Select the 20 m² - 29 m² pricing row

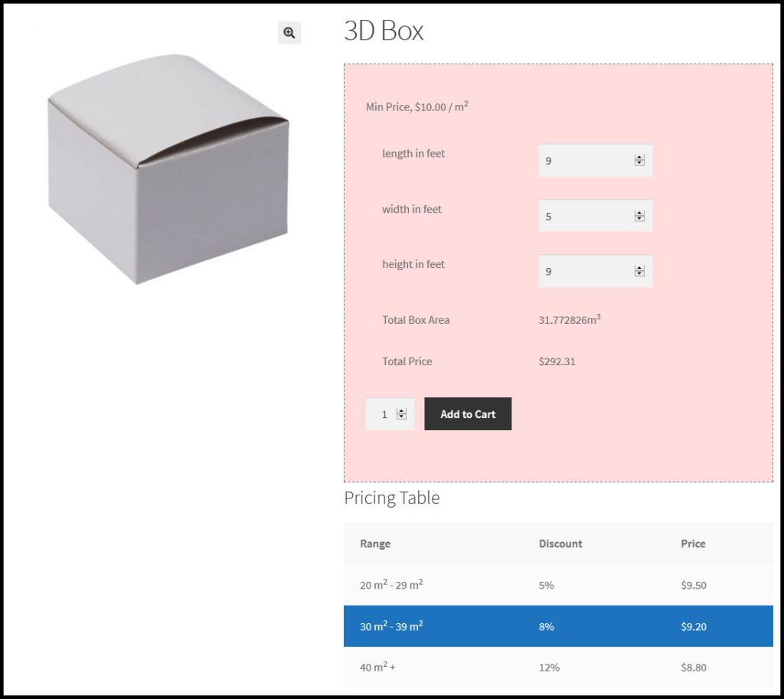point(557,585)
